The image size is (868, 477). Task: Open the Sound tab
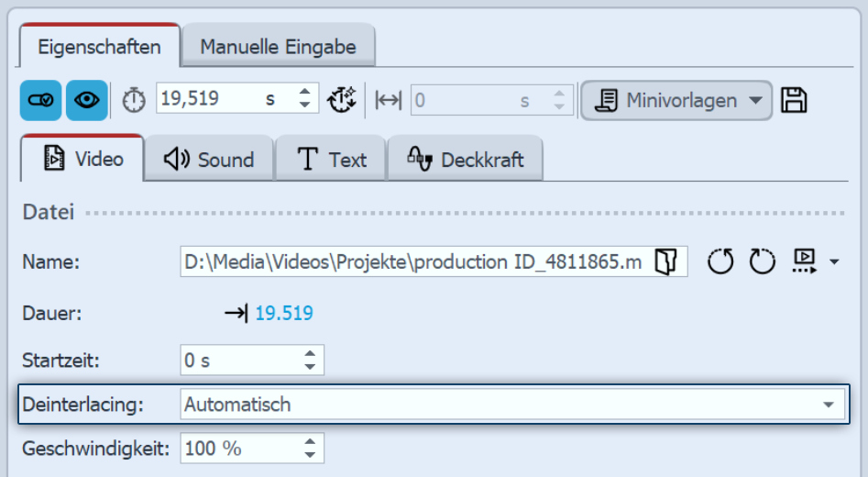[x=209, y=160]
